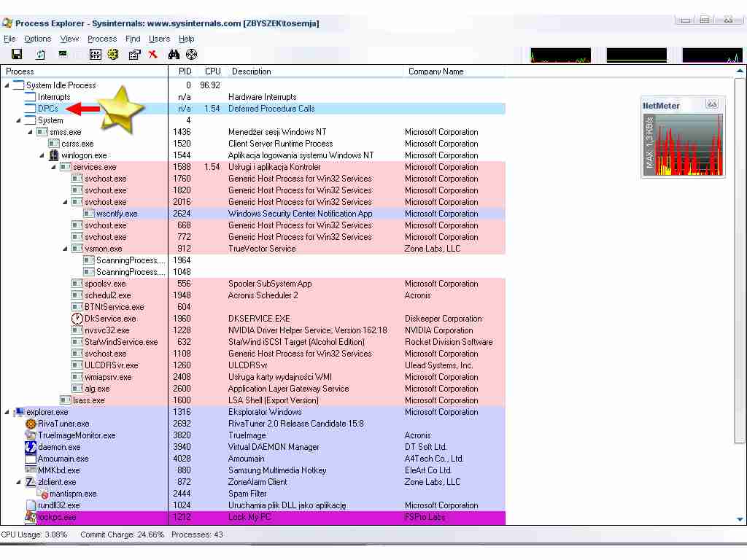Click the TrueImageMonitor.exe icon
This screenshot has height=560, width=747.
click(x=31, y=435)
